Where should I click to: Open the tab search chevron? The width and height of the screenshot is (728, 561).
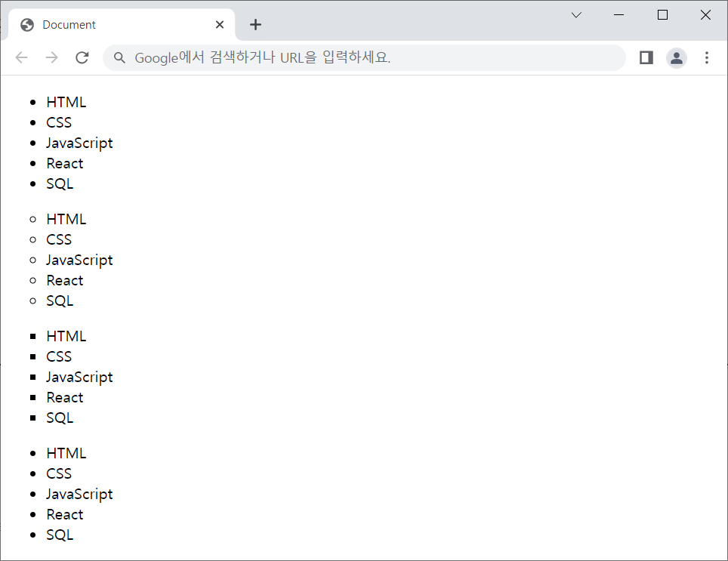(x=576, y=15)
